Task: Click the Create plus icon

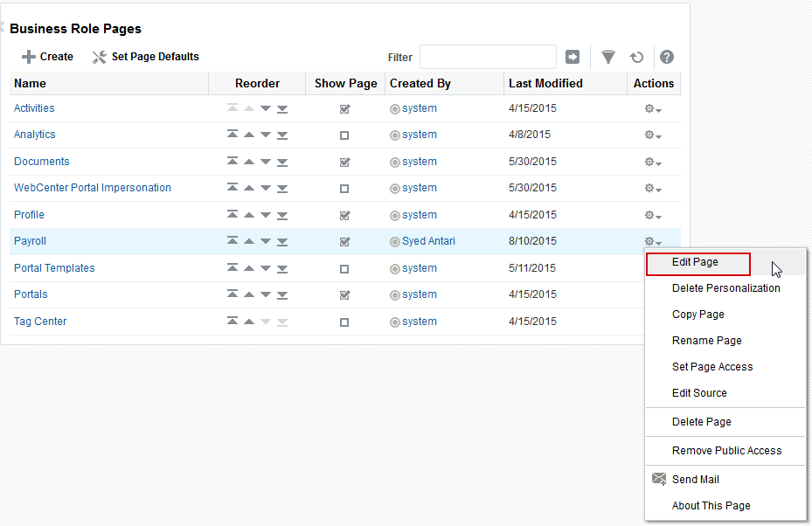Action: (x=27, y=56)
